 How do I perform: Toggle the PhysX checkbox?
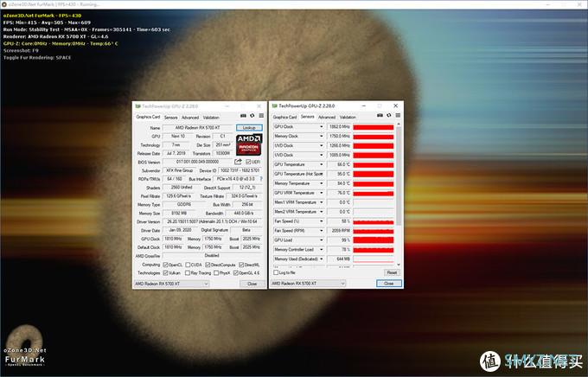(x=216, y=273)
